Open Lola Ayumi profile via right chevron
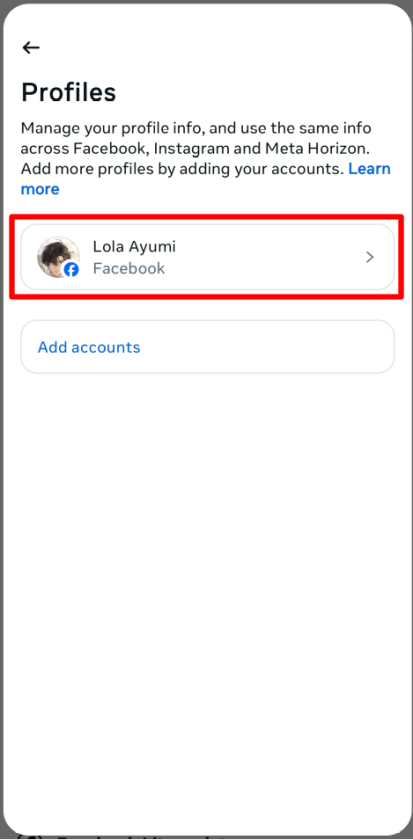Image resolution: width=413 pixels, height=840 pixels. pyautogui.click(x=370, y=257)
